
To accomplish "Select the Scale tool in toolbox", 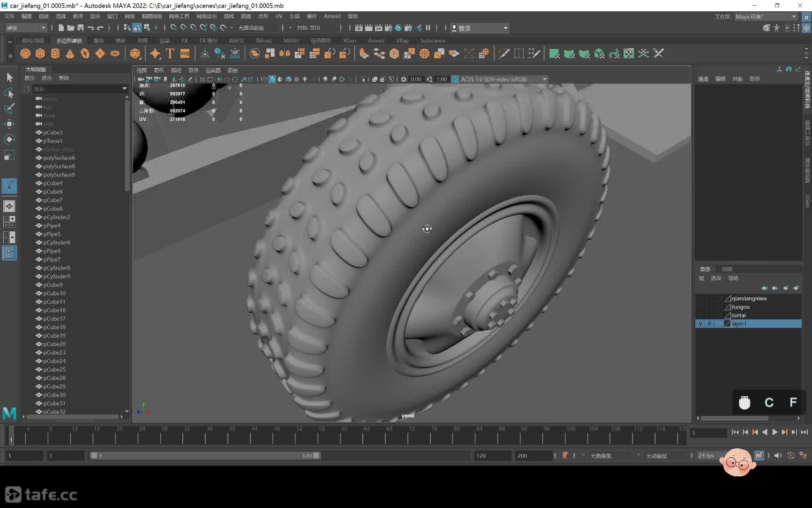I will (x=9, y=155).
